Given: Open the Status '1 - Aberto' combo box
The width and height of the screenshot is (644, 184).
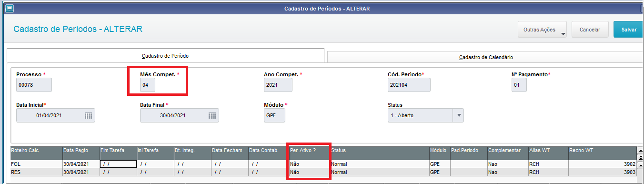Looking at the screenshot, I should 425,115.
